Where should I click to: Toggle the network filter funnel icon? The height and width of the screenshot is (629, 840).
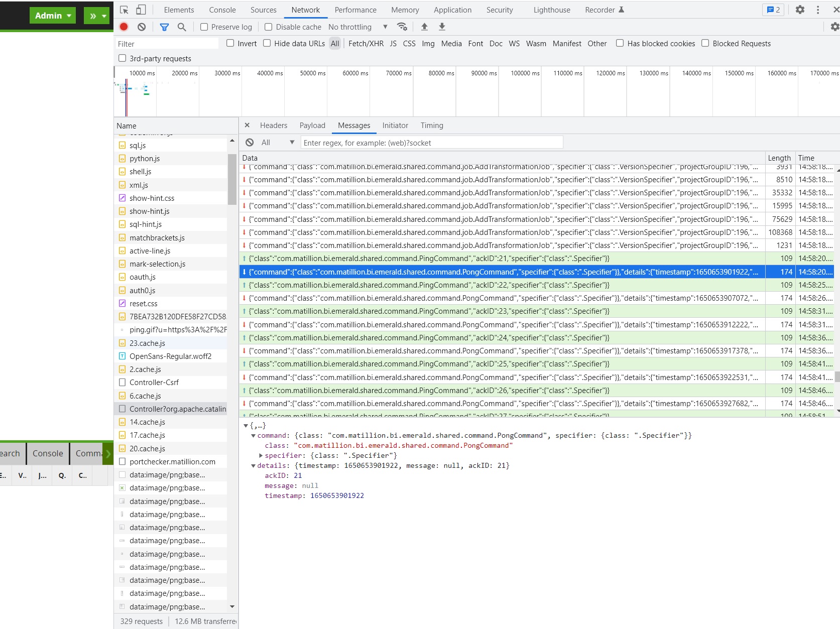164,27
